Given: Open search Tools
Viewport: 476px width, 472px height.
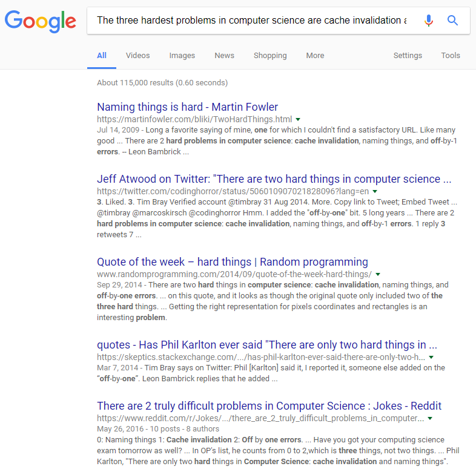Looking at the screenshot, I should click(451, 56).
